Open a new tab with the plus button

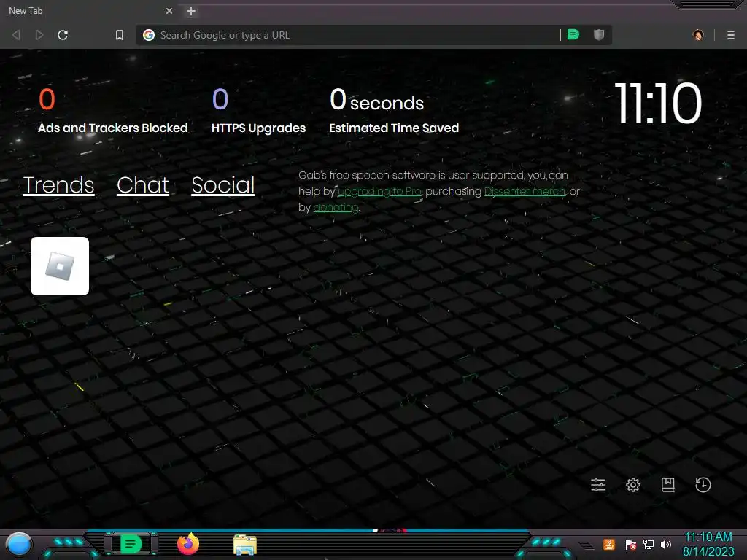click(191, 11)
